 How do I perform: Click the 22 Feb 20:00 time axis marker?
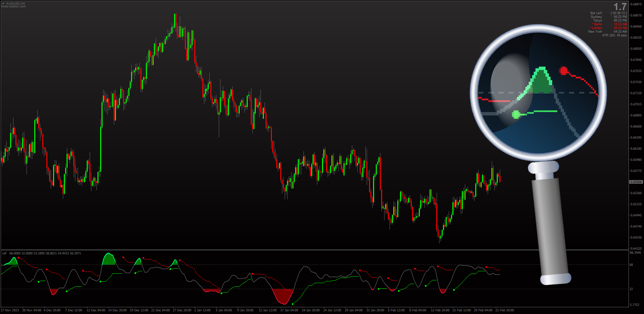coord(505,310)
